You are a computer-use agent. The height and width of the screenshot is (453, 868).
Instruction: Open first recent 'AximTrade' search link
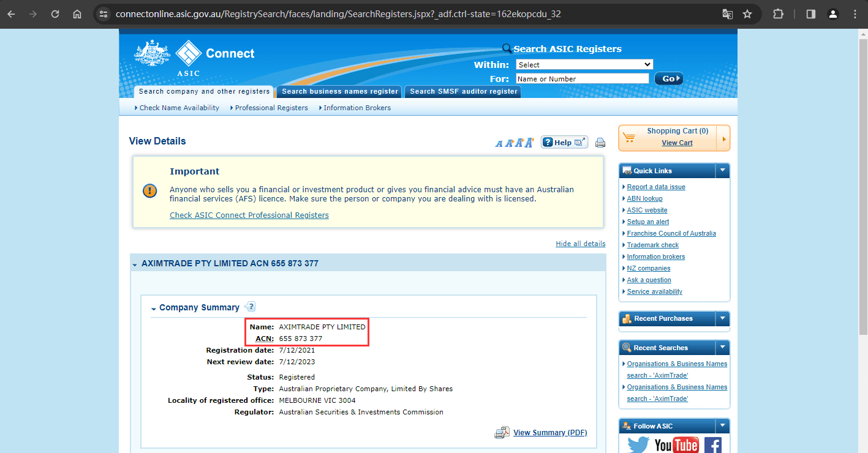677,369
